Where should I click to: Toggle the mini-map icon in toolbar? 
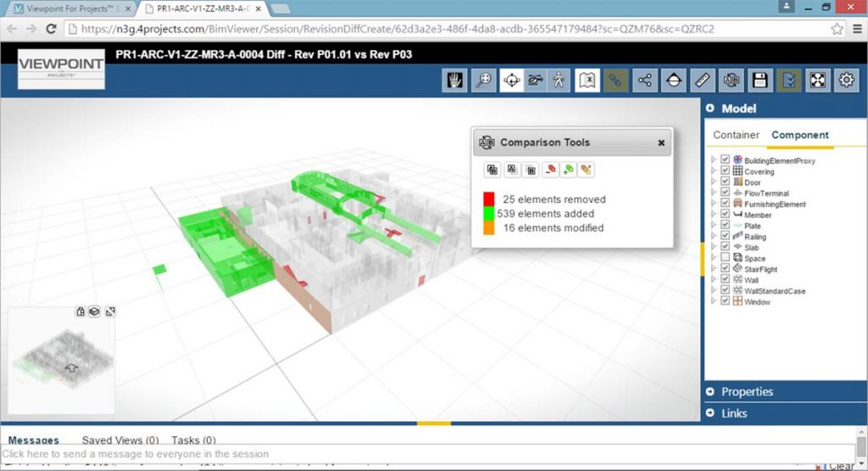[x=587, y=80]
